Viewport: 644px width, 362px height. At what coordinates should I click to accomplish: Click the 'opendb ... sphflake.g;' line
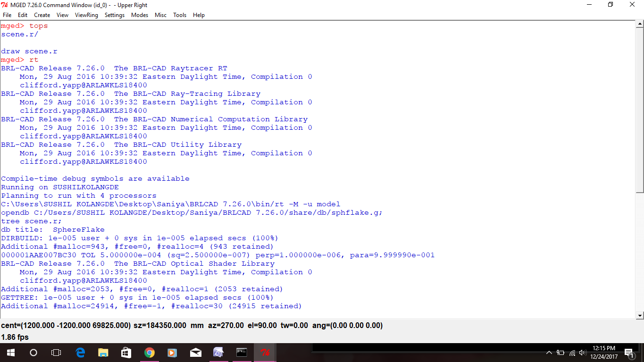192,213
